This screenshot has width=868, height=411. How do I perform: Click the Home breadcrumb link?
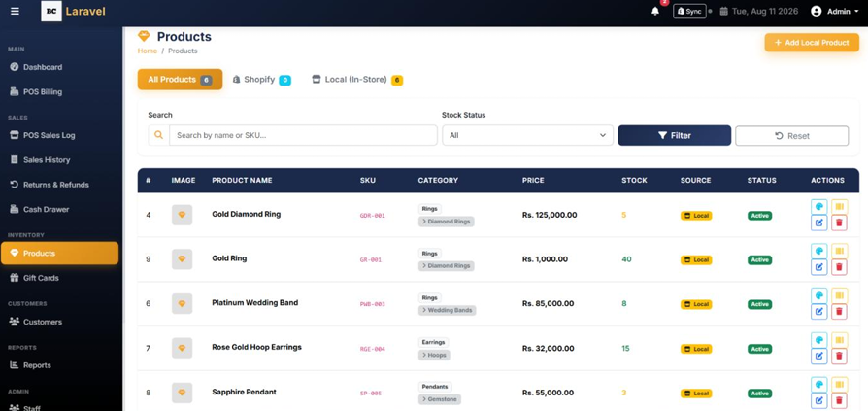click(x=148, y=51)
